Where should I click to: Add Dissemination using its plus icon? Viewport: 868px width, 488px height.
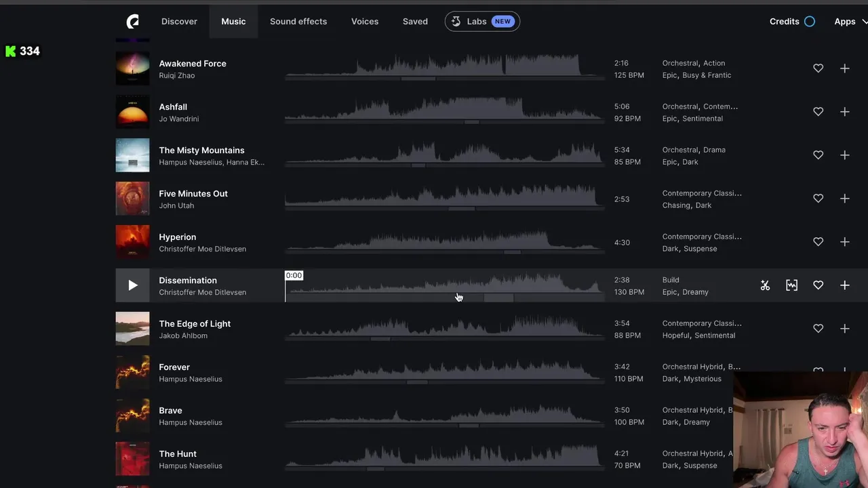844,285
